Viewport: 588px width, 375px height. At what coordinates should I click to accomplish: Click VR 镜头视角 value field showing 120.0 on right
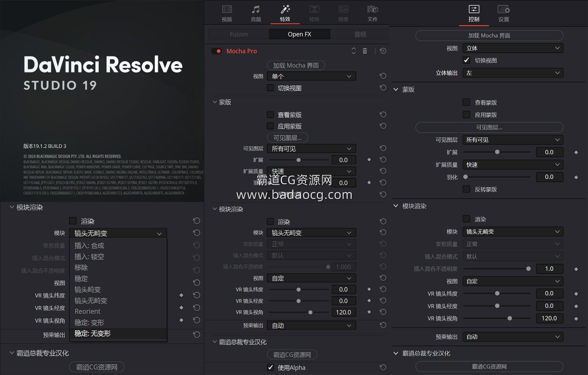(549, 318)
